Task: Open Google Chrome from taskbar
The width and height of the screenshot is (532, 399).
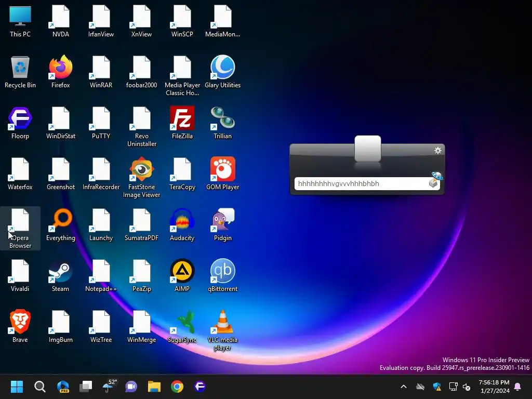Action: click(177, 387)
